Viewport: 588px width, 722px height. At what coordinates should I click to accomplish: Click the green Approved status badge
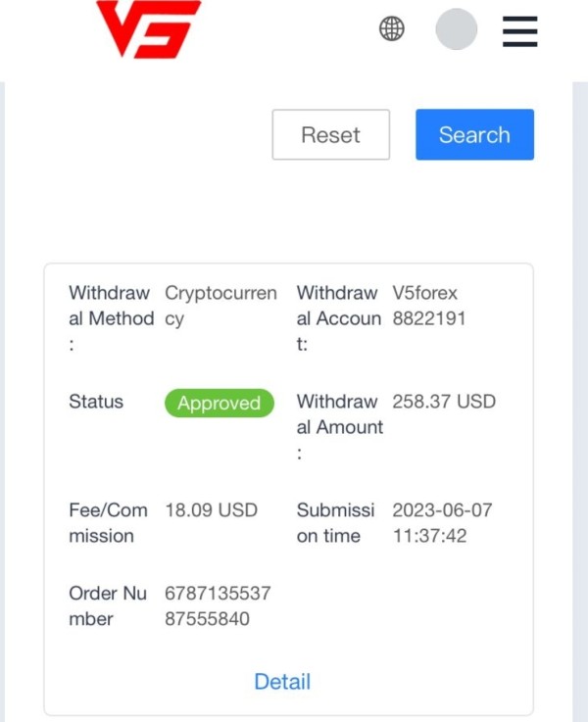(219, 403)
